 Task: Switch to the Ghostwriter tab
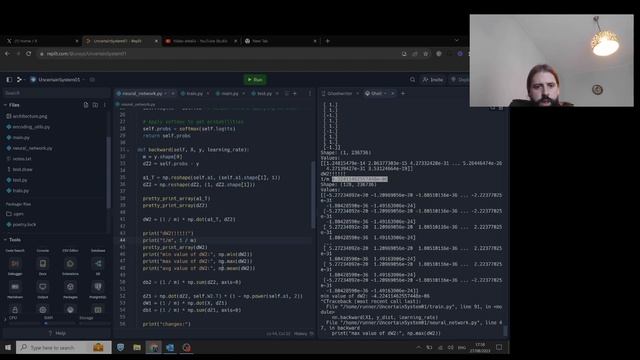(x=339, y=93)
